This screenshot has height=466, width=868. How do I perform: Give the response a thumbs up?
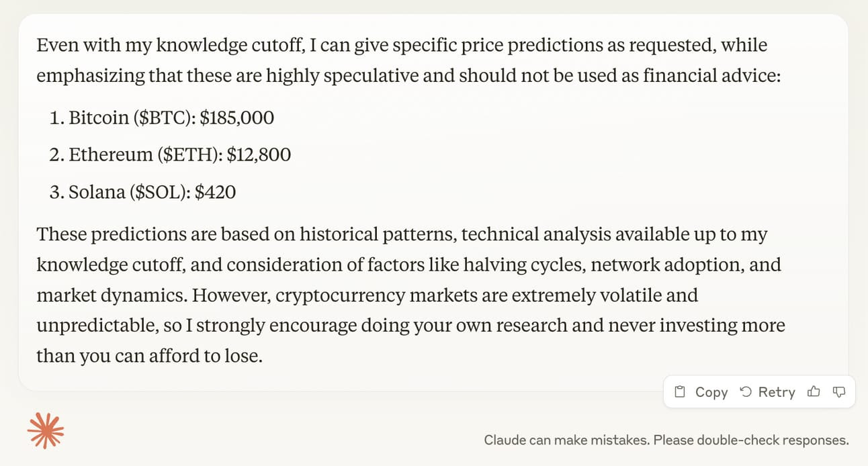pyautogui.click(x=814, y=391)
